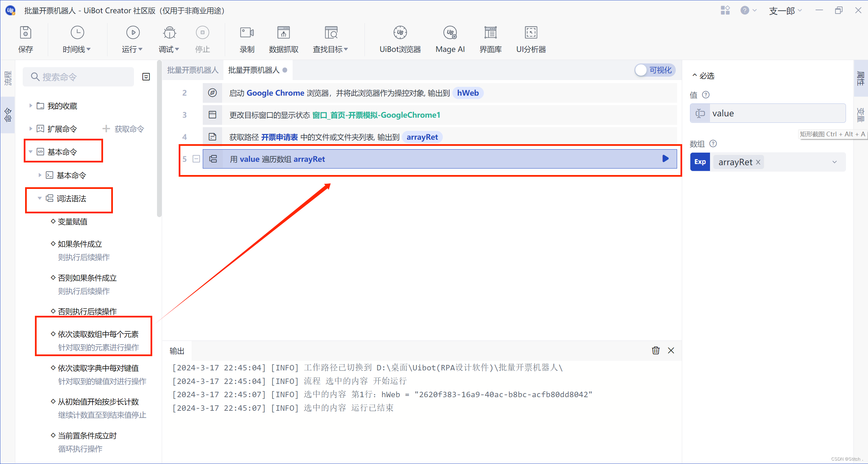Viewport: 868px width, 464px height.
Task: Click the loop icon on line 5
Action: [x=213, y=159]
